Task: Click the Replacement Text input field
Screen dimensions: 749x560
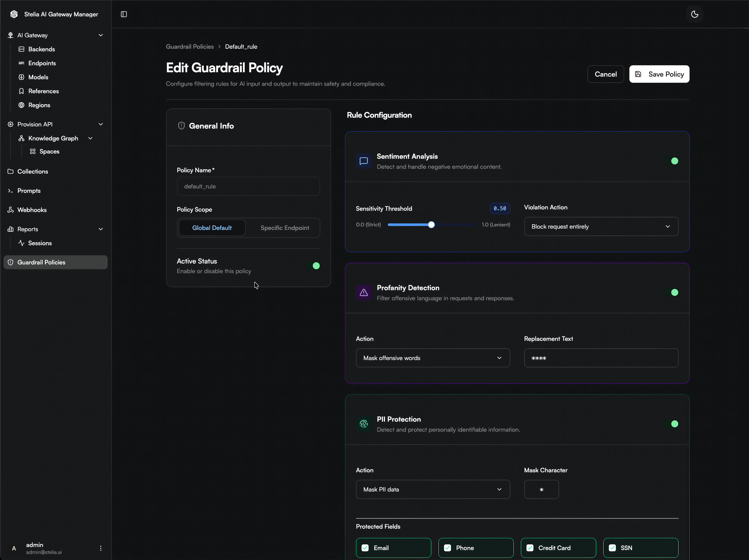Action: point(601,358)
